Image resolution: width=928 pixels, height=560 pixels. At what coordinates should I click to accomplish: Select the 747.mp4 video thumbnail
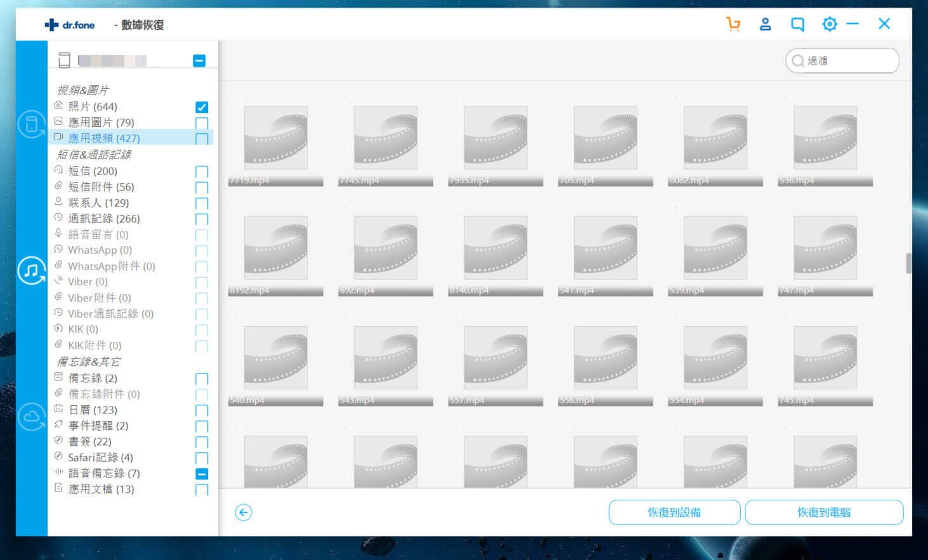pyautogui.click(x=825, y=248)
